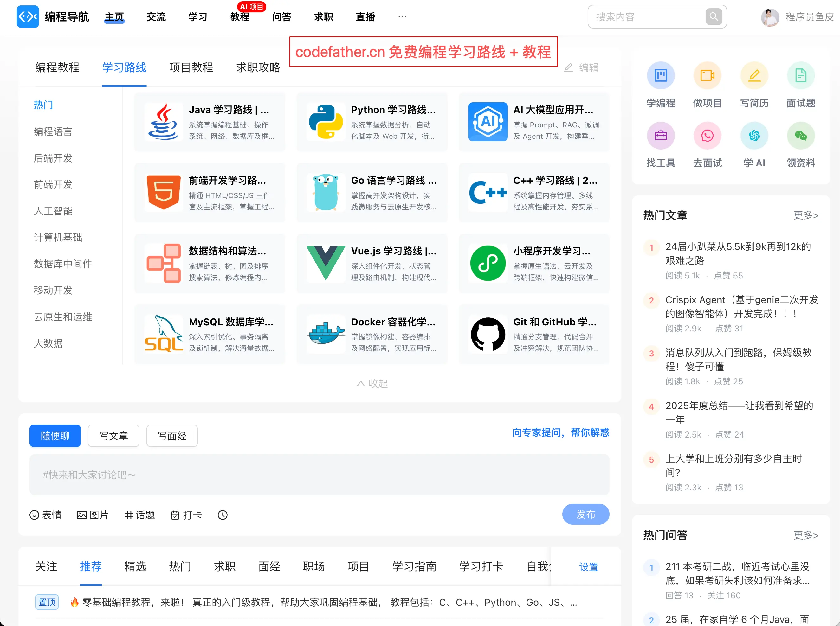Click the search magnifier icon
Image resolution: width=840 pixels, height=626 pixels.
point(714,17)
